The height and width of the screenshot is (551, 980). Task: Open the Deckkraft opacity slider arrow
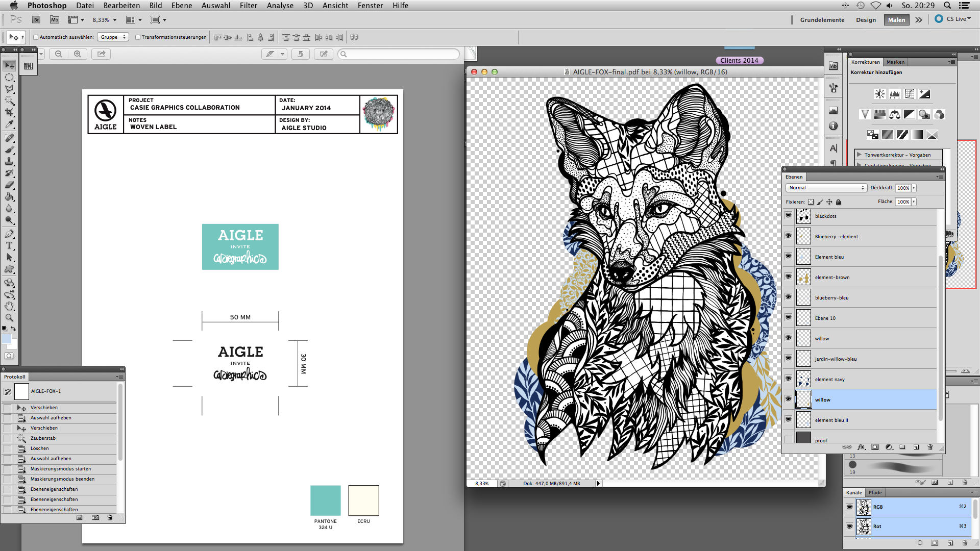tap(914, 188)
